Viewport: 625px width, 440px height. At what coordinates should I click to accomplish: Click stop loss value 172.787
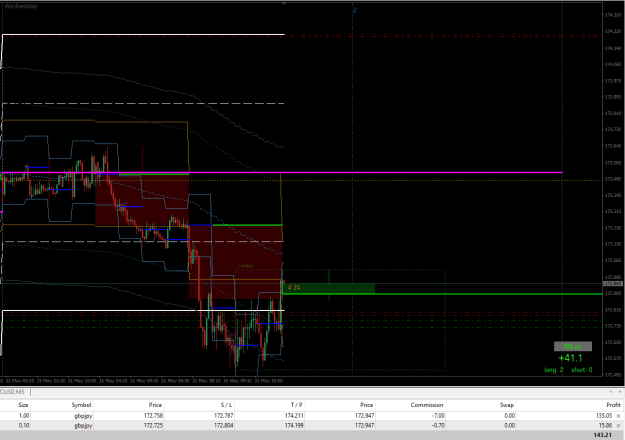click(224, 416)
